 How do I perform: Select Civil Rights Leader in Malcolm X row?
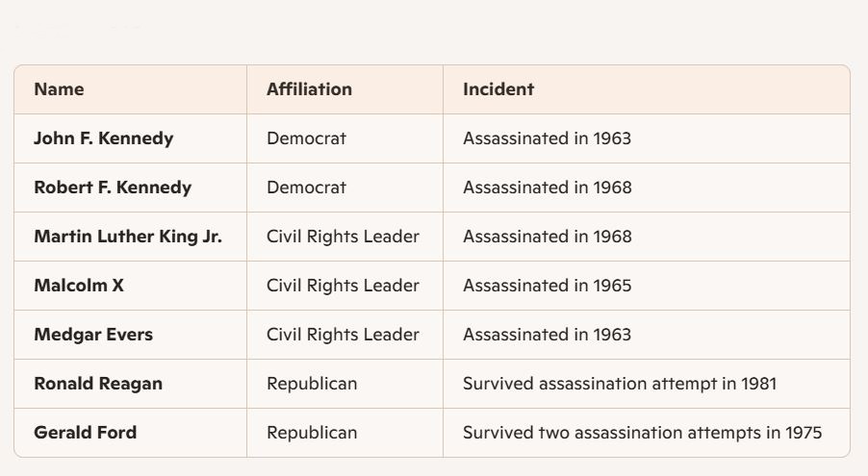[x=343, y=286]
